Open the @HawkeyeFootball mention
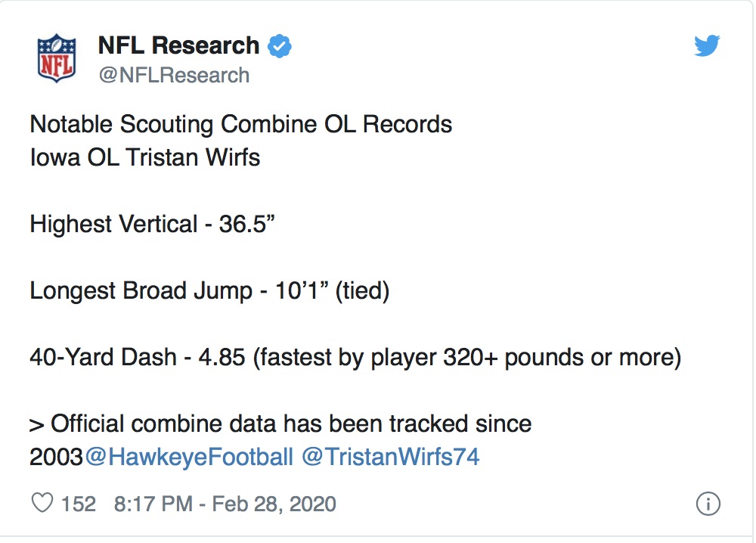Image resolution: width=756 pixels, height=543 pixels. coord(189,457)
